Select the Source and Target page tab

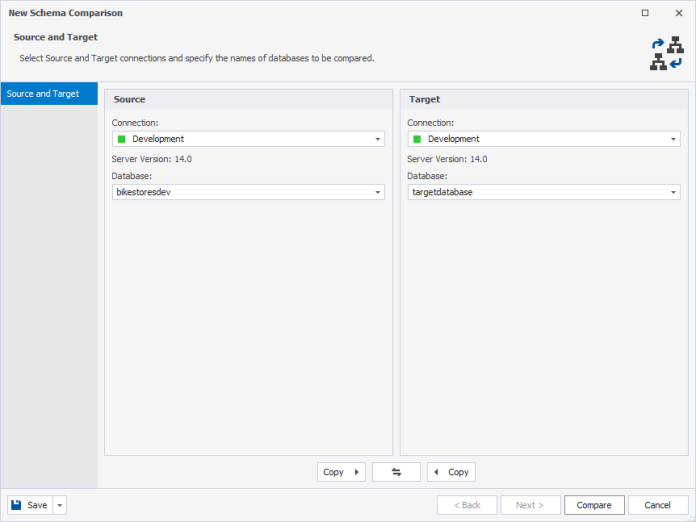[49, 94]
